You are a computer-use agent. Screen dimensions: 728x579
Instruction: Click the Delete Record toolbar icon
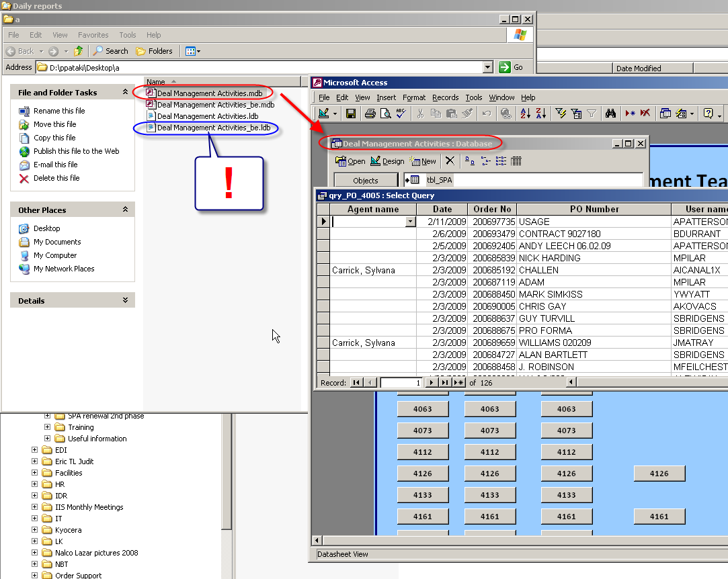pos(645,114)
